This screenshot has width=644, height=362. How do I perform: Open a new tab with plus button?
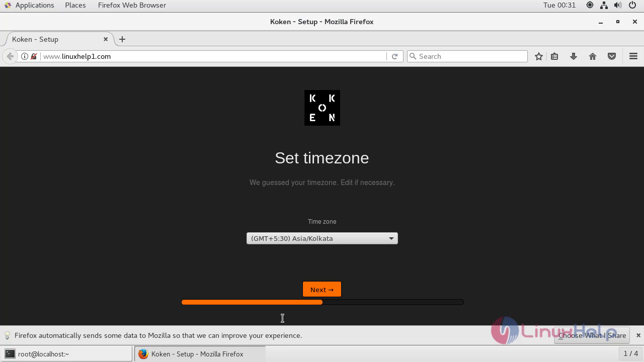click(122, 39)
